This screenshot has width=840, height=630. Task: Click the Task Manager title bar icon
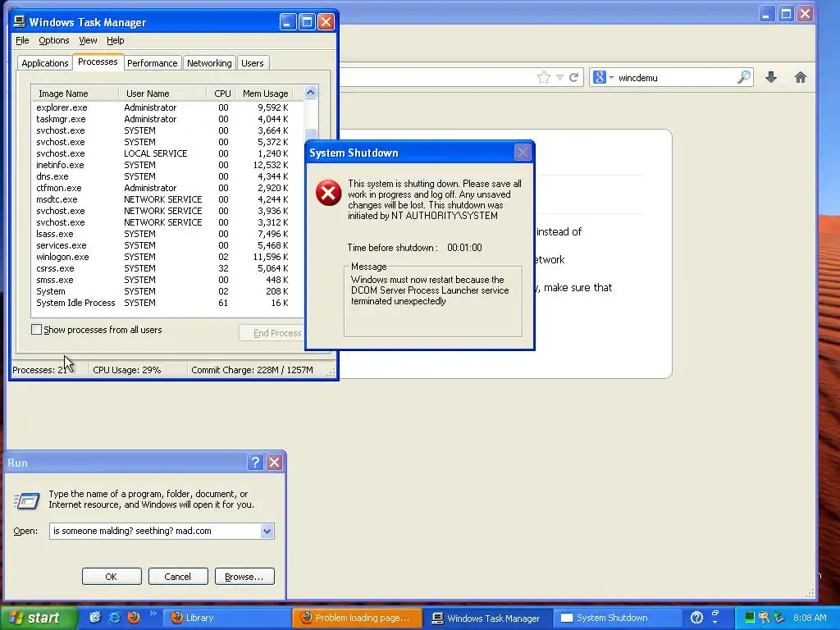tap(20, 21)
